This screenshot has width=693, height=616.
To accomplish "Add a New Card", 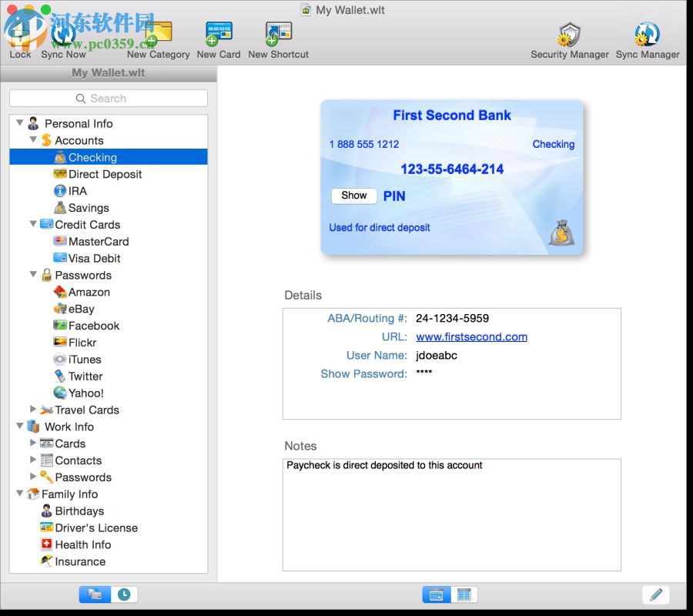I will [x=217, y=35].
